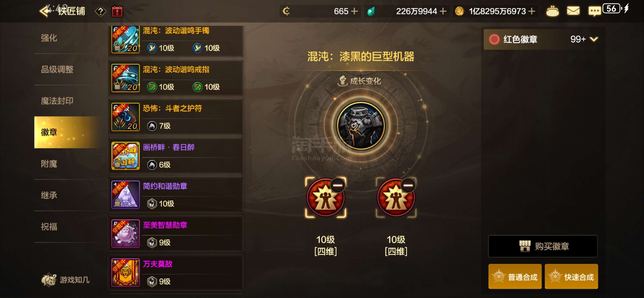This screenshot has width=644, height=298.
Task: Open the money pouch icon
Action: click(x=552, y=11)
